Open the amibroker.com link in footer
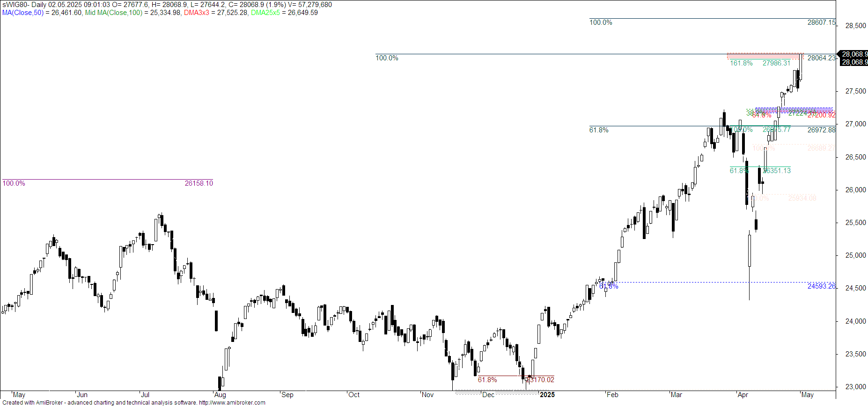Viewport: 868px width, 406px height. click(232, 402)
